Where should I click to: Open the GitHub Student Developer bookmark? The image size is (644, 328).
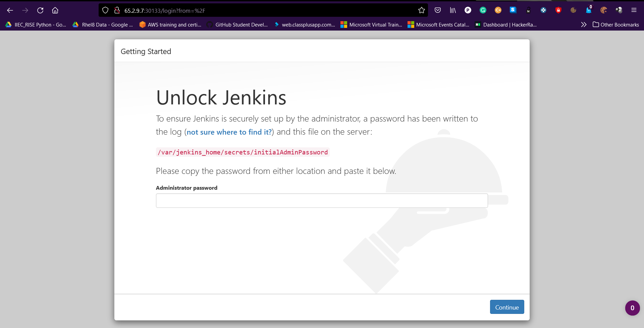237,25
